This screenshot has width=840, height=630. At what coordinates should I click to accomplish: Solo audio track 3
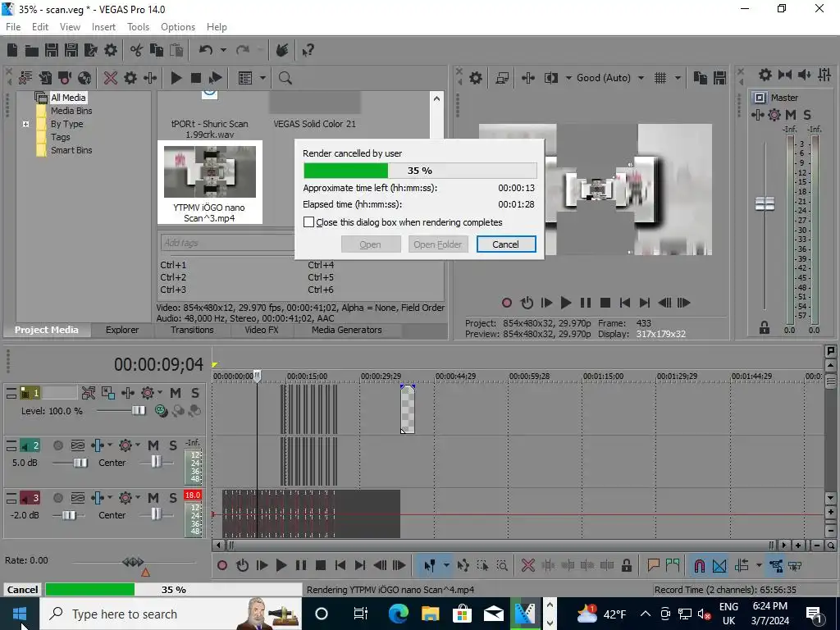[172, 498]
